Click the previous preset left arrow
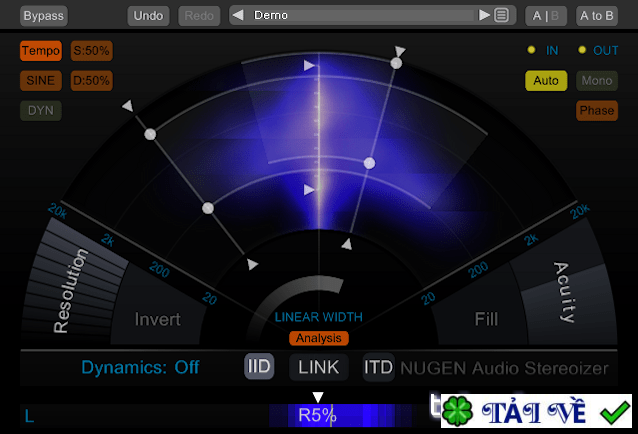The image size is (638, 434). point(238,15)
